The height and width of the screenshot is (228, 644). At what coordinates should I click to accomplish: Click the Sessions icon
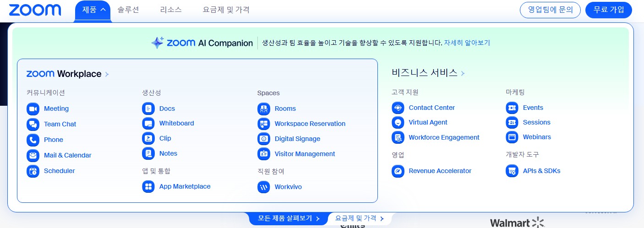pyautogui.click(x=512, y=123)
